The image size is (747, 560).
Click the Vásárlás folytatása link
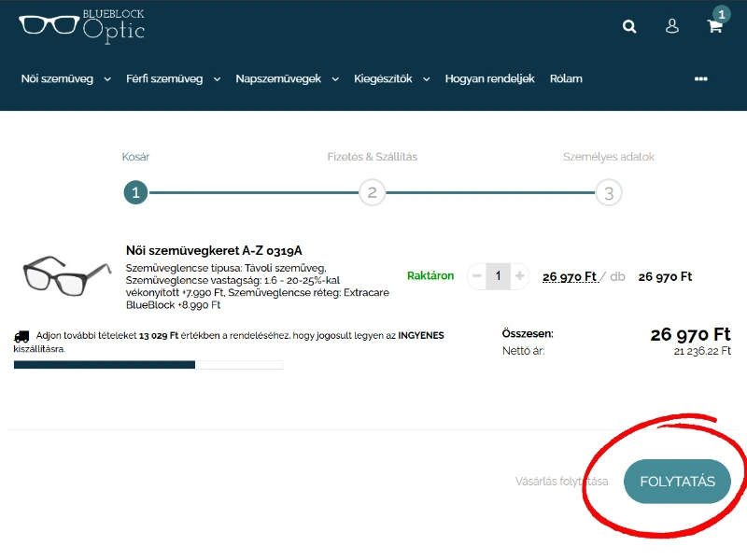tap(561, 482)
